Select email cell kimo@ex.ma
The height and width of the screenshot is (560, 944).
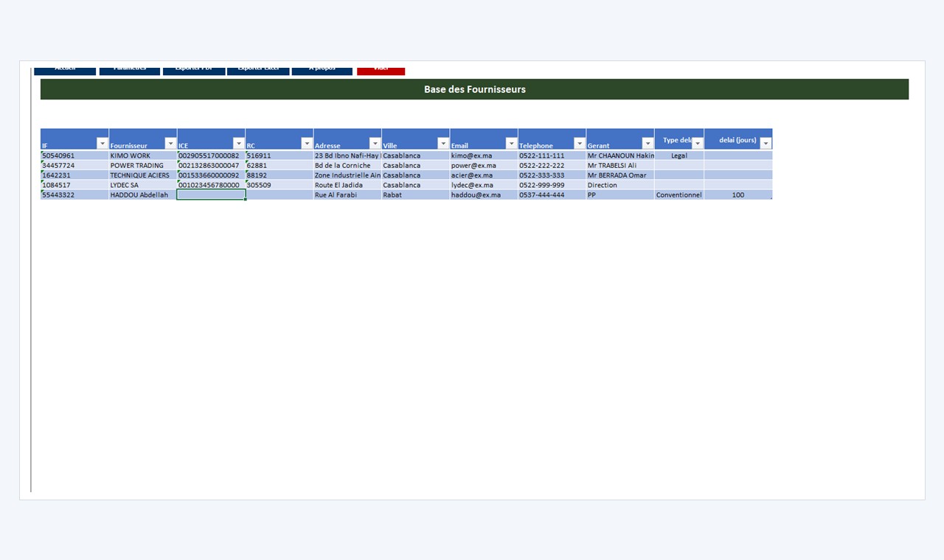[484, 155]
